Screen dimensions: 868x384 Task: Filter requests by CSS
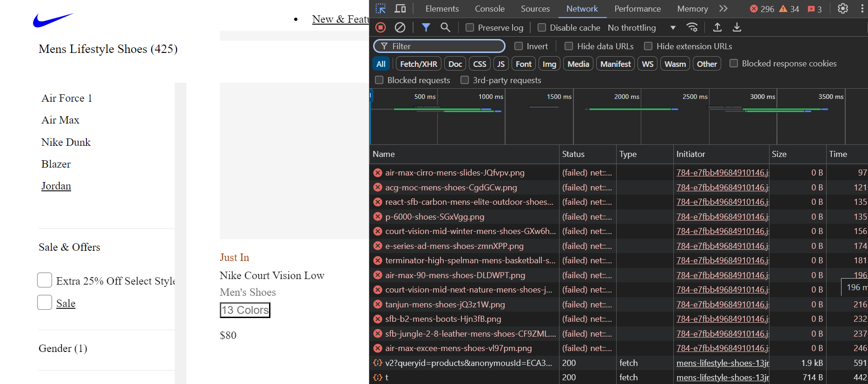pos(480,64)
